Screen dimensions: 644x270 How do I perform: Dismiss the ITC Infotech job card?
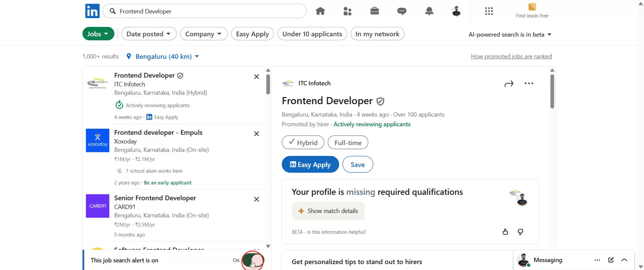[256, 77]
